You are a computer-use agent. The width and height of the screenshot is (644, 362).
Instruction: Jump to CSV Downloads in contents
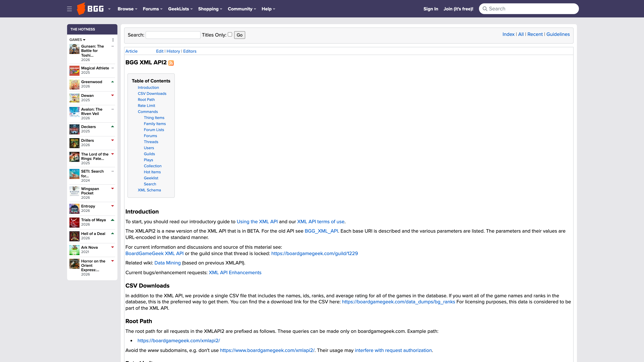[152, 94]
